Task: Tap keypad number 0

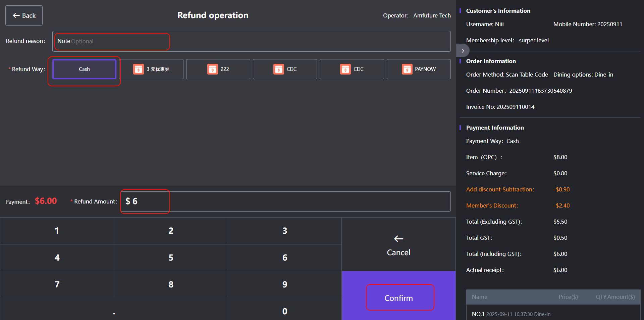Action: [284, 311]
